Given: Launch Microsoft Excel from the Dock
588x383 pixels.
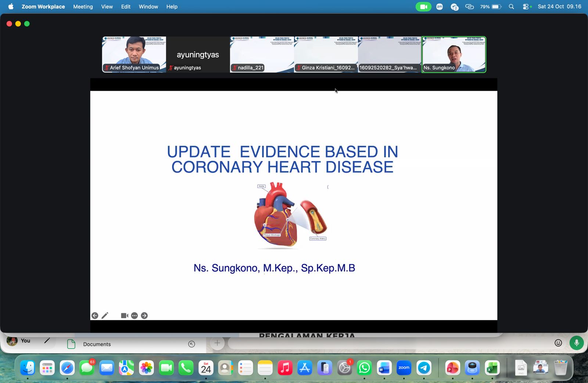Looking at the screenshot, I should (x=492, y=368).
